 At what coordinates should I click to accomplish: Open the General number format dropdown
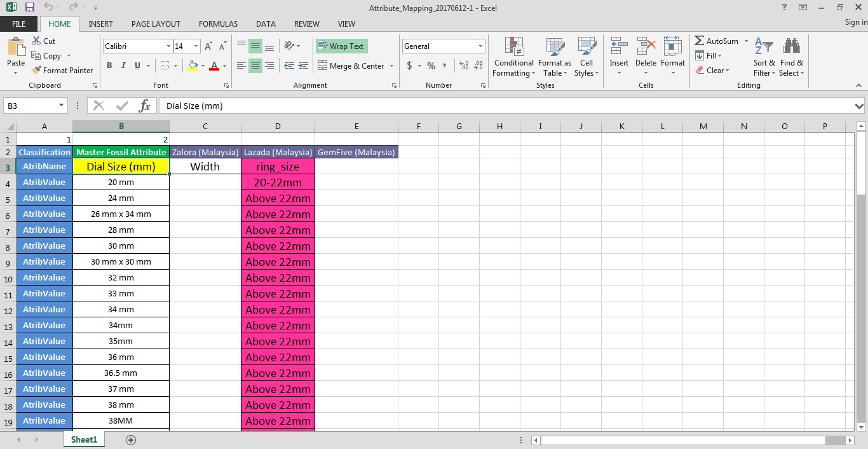(x=480, y=46)
